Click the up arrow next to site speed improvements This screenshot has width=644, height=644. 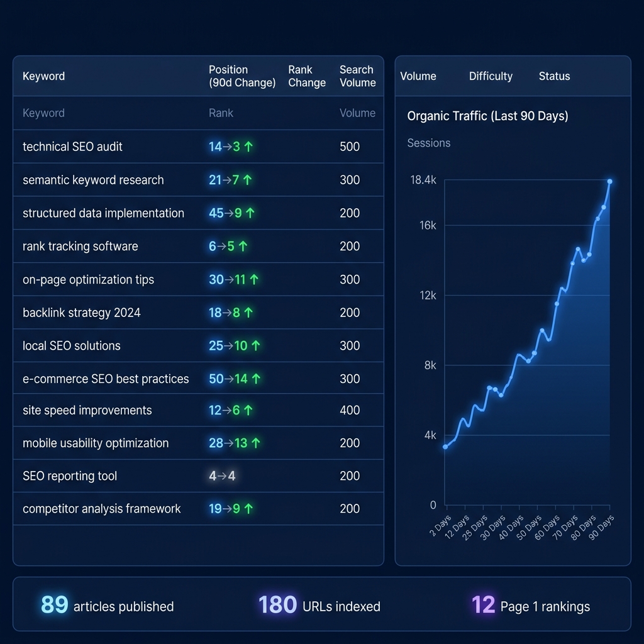point(247,409)
